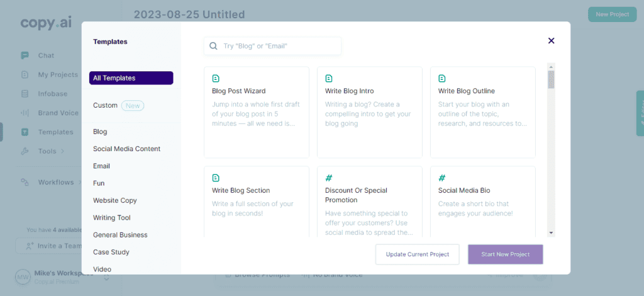644x296 pixels.
Task: Click the template search input field
Action: (272, 46)
